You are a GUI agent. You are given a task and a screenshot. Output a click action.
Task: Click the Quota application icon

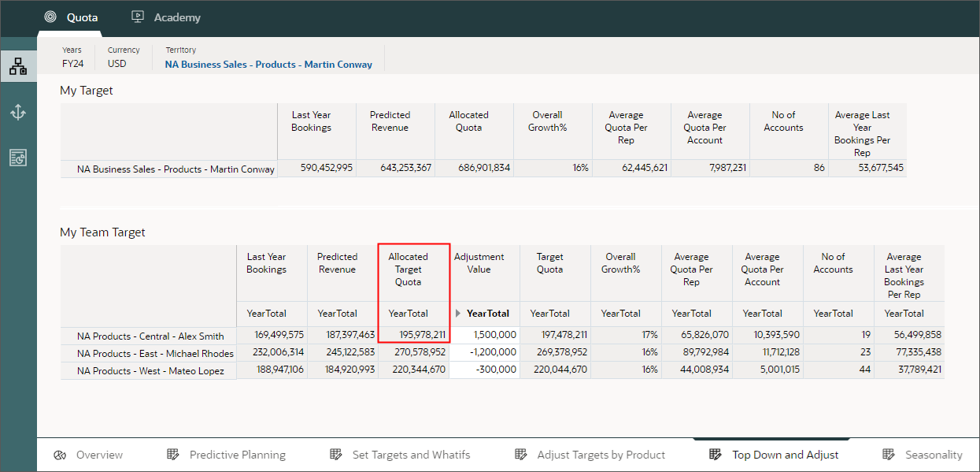pyautogui.click(x=49, y=17)
